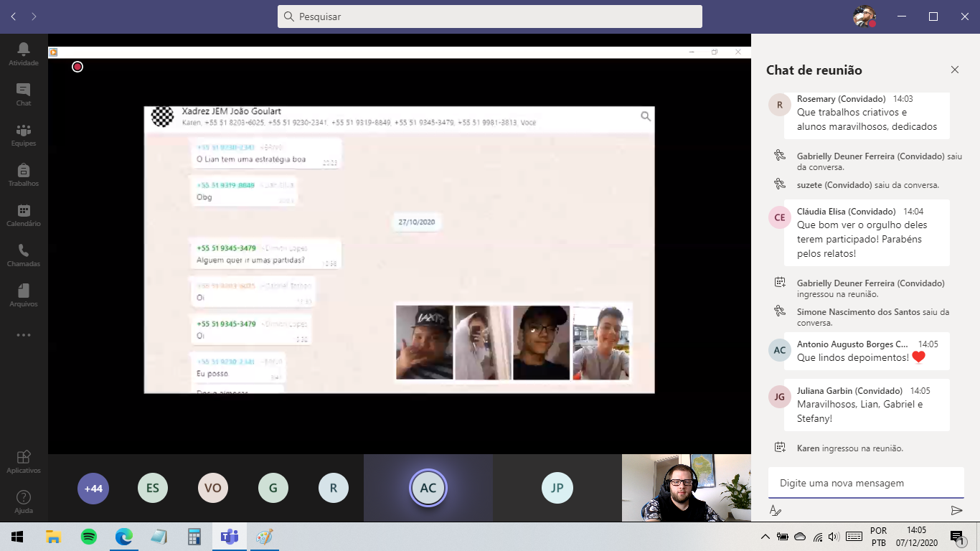Open the Atividade feed in Teams sidebar

tap(24, 54)
